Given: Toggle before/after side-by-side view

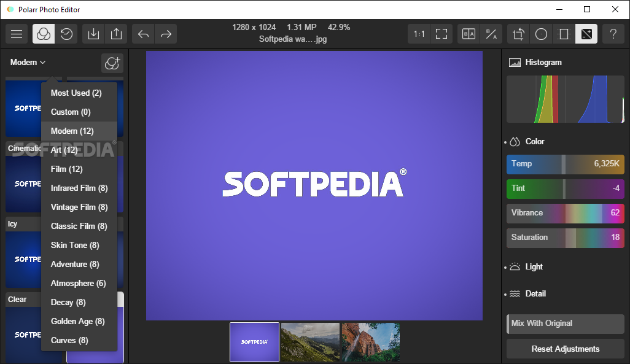Looking at the screenshot, I should click(469, 34).
